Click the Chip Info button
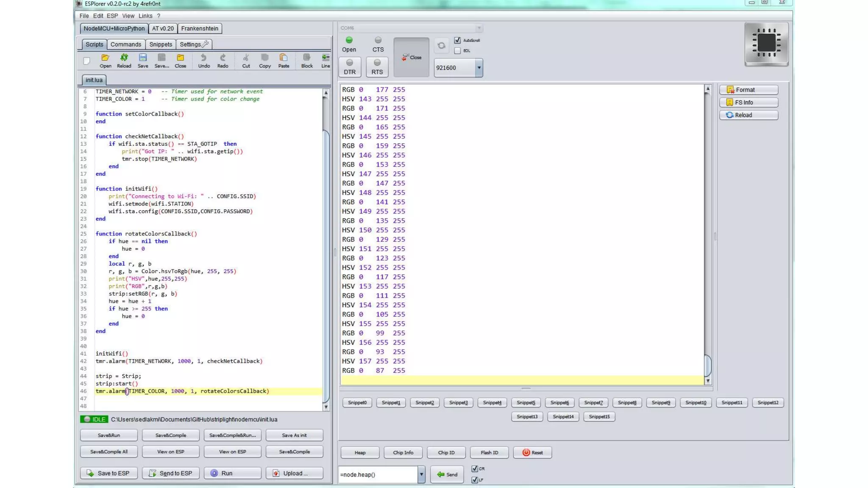The width and height of the screenshot is (868, 488). click(403, 452)
